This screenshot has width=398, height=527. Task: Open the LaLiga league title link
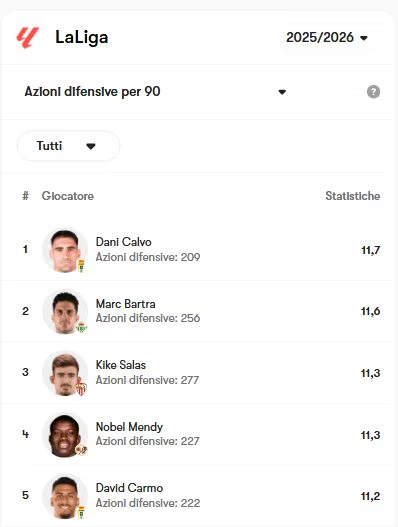tap(82, 37)
